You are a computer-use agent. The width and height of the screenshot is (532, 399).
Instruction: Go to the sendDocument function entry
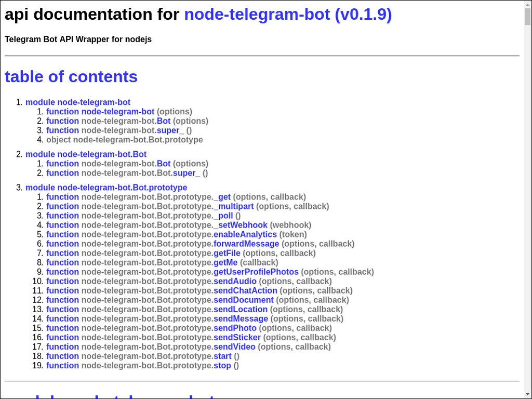tap(197, 300)
